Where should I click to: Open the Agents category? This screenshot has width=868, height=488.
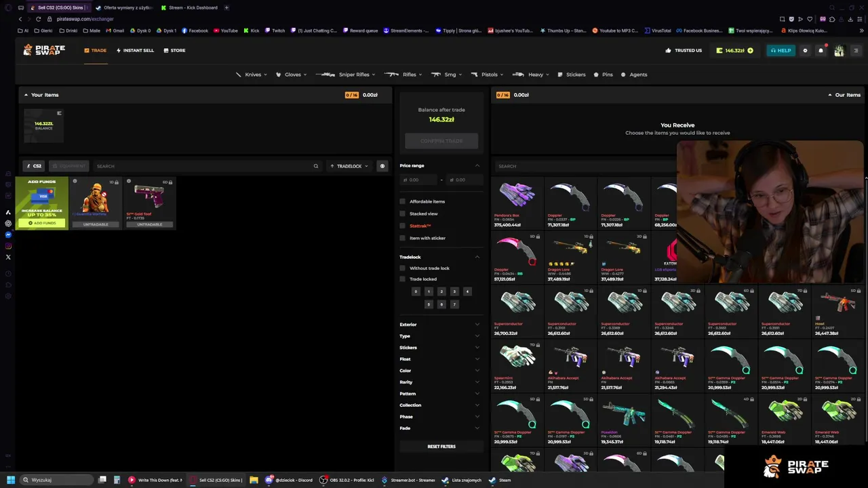point(634,75)
